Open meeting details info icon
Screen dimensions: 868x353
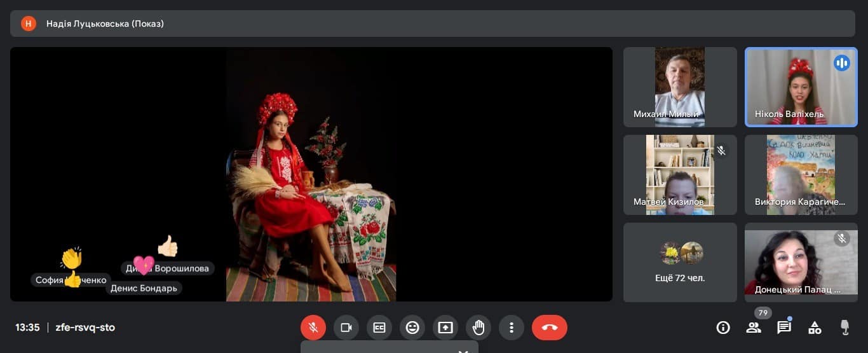pyautogui.click(x=723, y=328)
